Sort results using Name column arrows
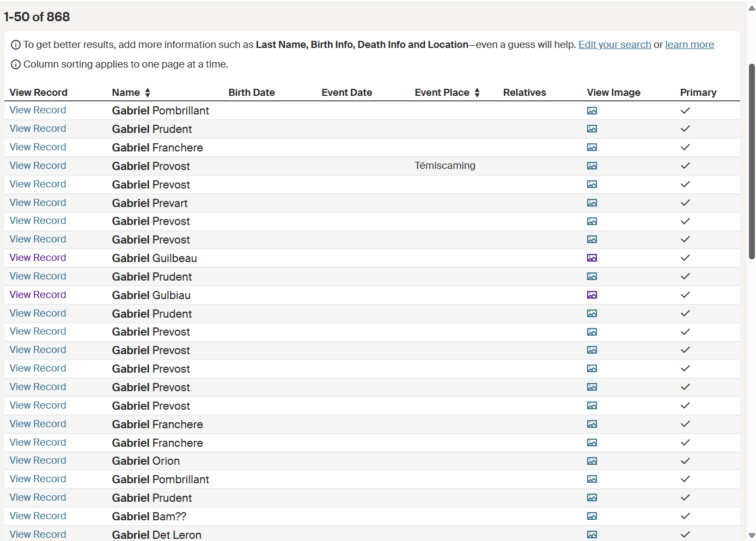The height and width of the screenshot is (541, 756). pos(147,92)
